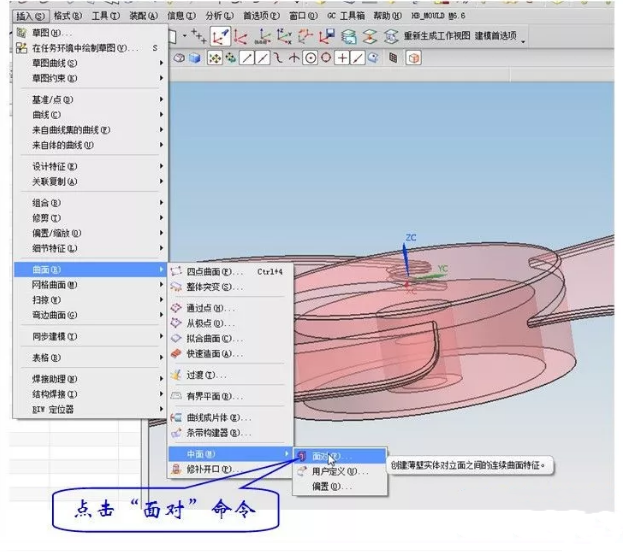Expand the 同步建模 submenu
This screenshot has height=552, width=623.
coord(90,337)
